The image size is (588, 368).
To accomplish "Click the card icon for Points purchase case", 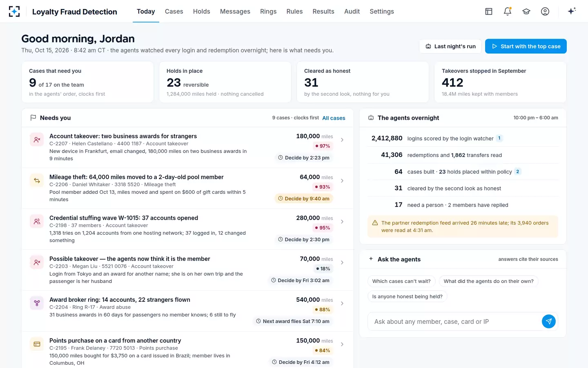I will (37, 344).
